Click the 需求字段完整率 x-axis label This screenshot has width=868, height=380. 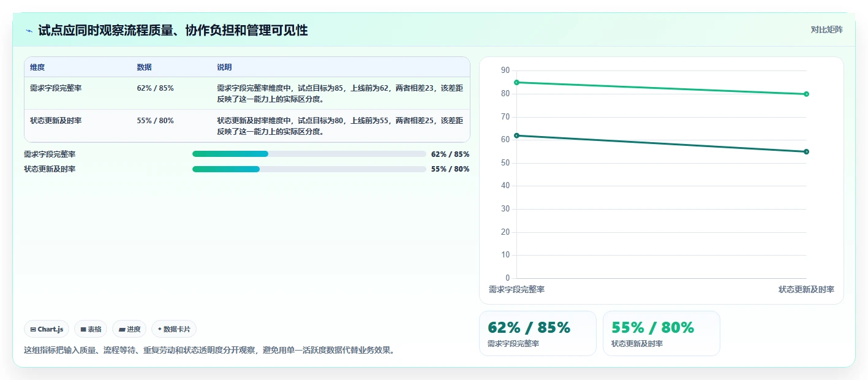[x=516, y=289]
